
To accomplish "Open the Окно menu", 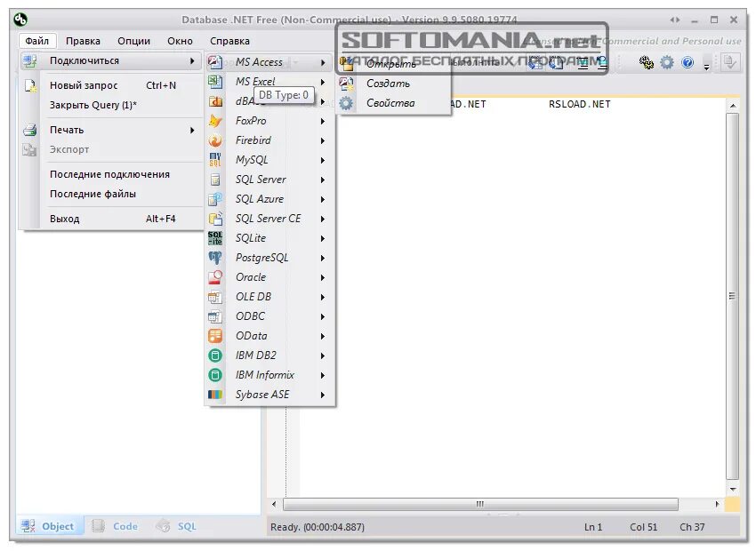I will click(x=180, y=41).
